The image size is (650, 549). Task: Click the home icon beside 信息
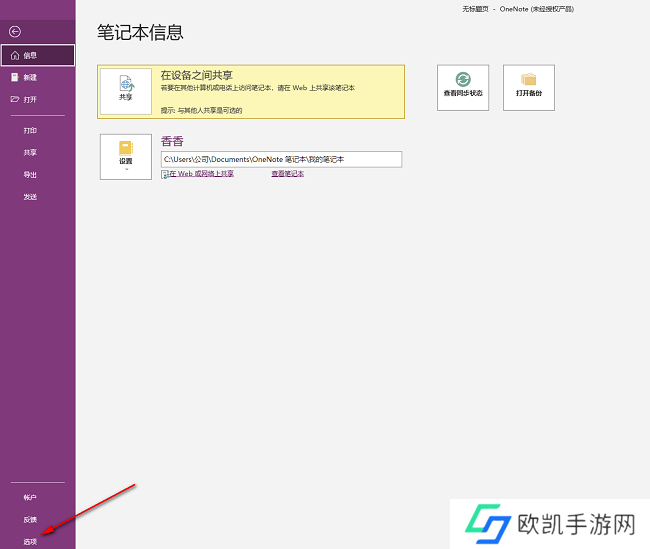(15, 55)
